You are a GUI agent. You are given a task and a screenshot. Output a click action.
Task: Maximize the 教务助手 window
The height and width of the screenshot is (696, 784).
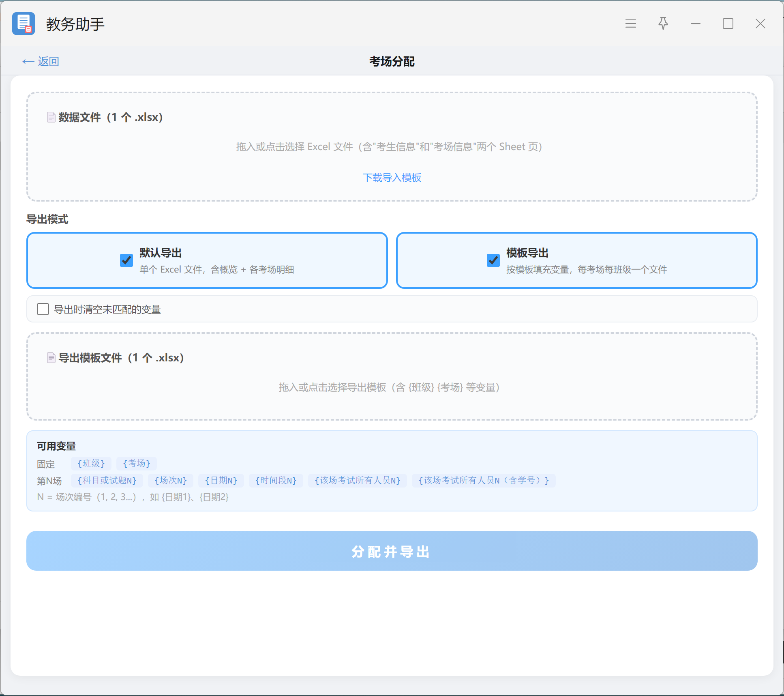click(728, 24)
